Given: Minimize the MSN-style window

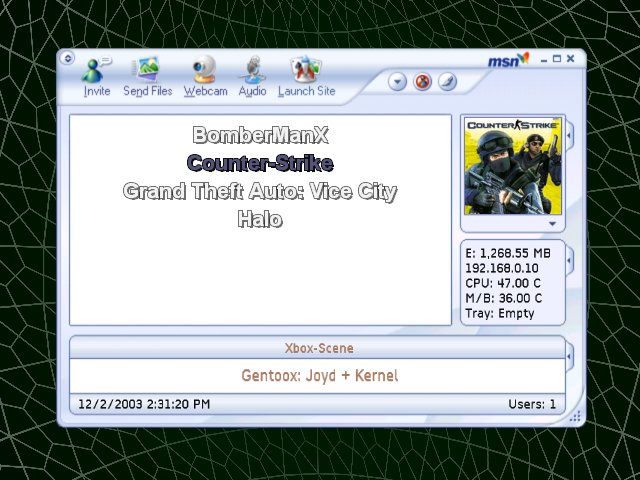Looking at the screenshot, I should coord(544,60).
